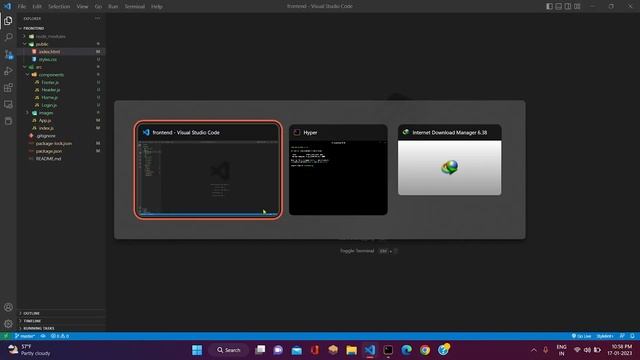The width and height of the screenshot is (640, 360).
Task: Open the File menu
Action: (22, 7)
